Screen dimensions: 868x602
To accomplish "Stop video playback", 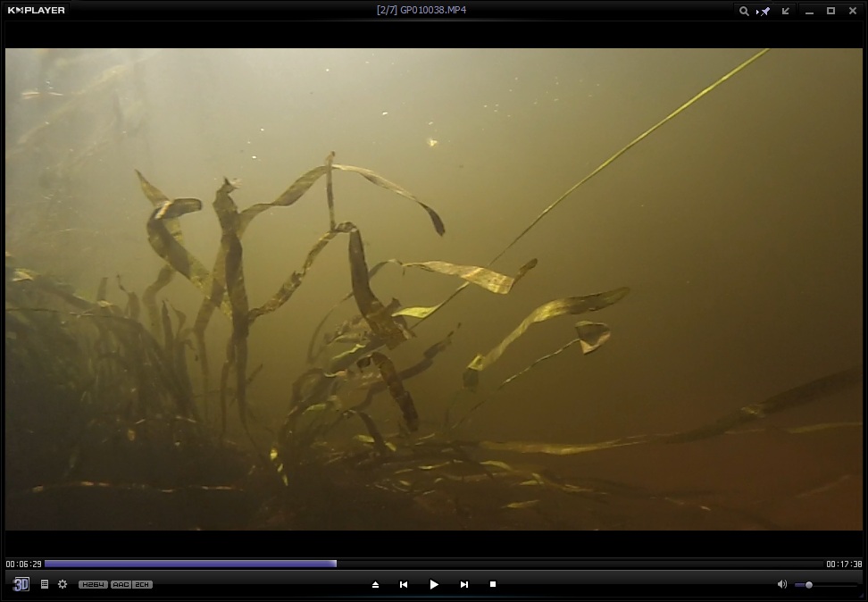I will 493,584.
